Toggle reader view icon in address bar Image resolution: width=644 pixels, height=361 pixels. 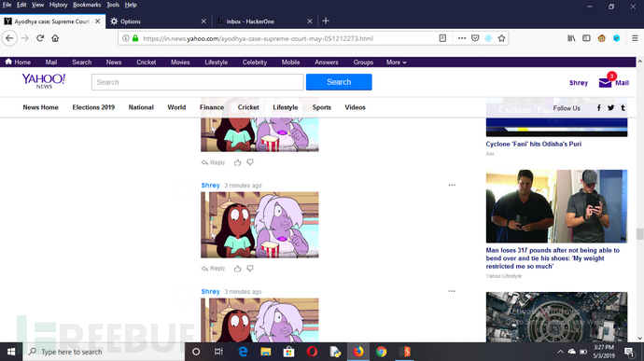(x=442, y=38)
